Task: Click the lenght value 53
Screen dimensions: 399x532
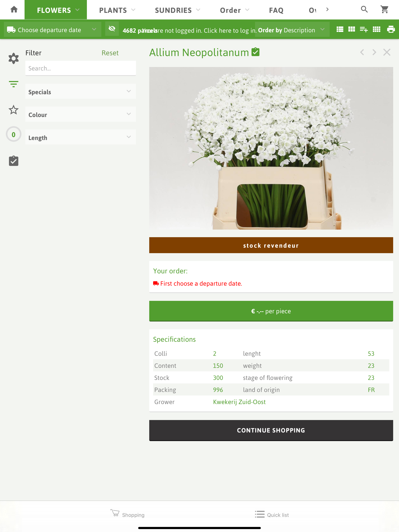Action: 371,354
